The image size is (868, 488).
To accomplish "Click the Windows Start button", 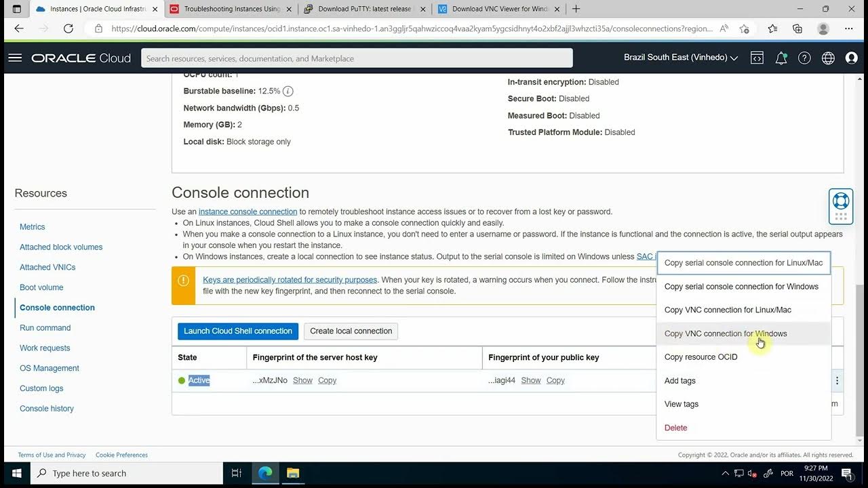I will coord(16,473).
